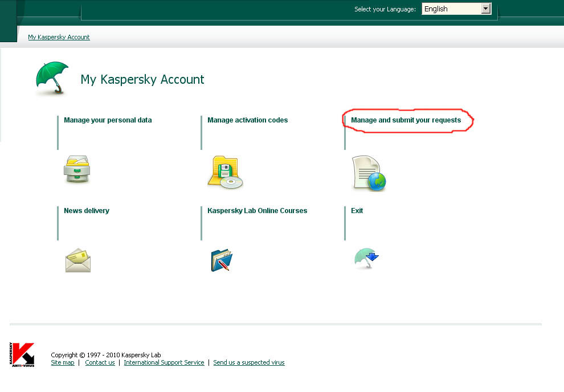
Task: Click My Kaspersky Account breadcrumb link
Action: [x=59, y=37]
